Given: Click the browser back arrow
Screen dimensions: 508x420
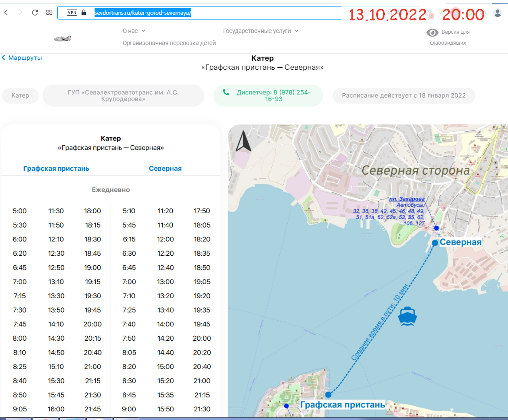Looking at the screenshot, I should [x=6, y=13].
